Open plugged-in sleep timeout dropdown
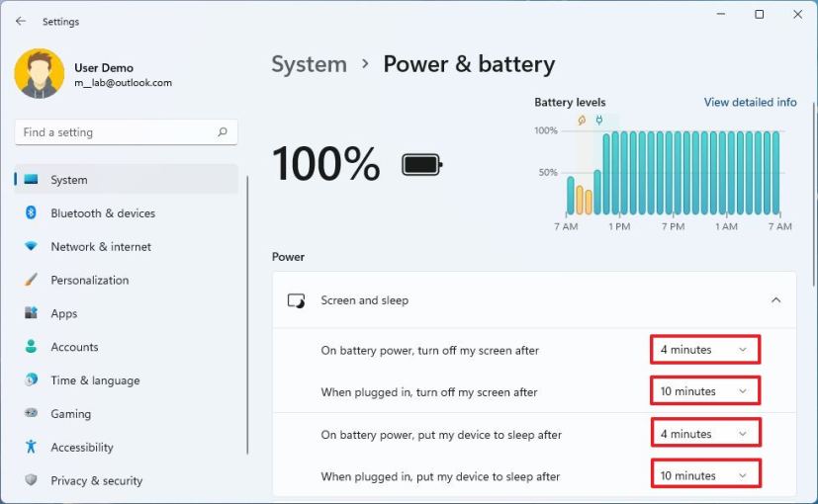Image resolution: width=818 pixels, height=504 pixels. [704, 475]
